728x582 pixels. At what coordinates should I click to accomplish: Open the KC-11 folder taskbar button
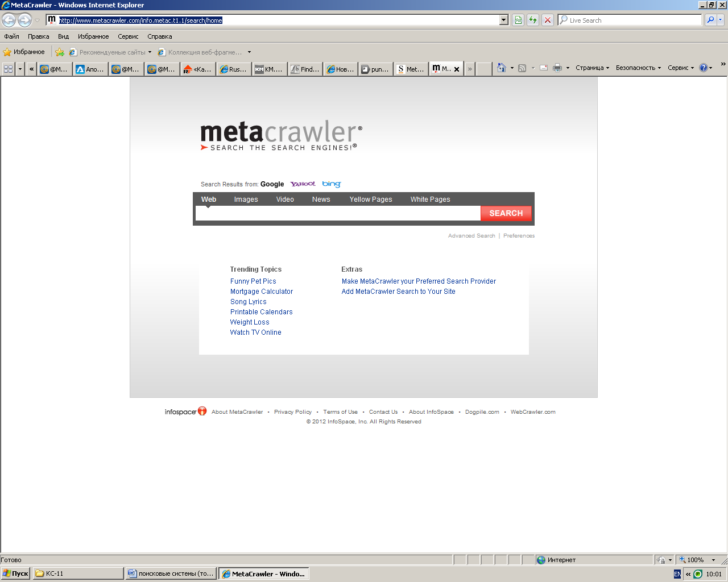pyautogui.click(x=78, y=573)
